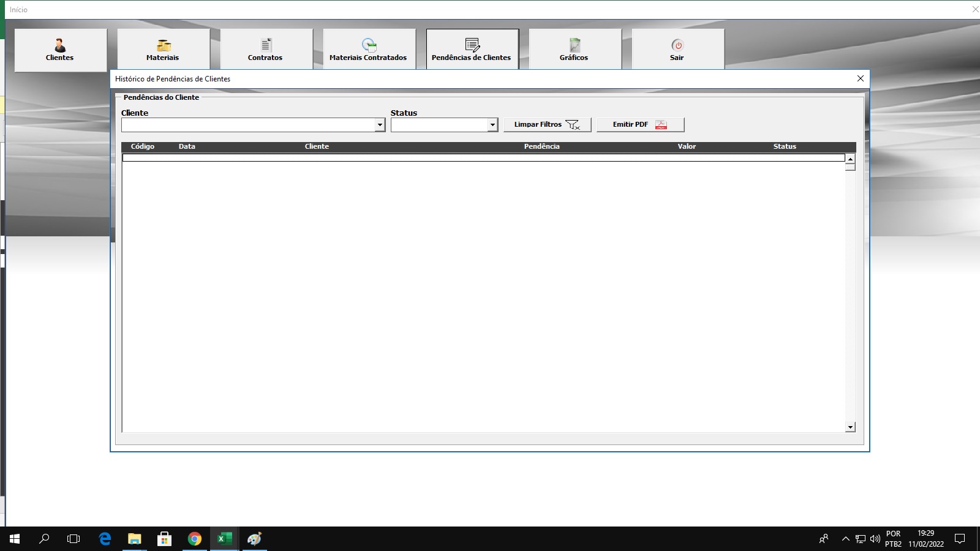Click the Sair exit button
980x551 pixels.
point(677,50)
